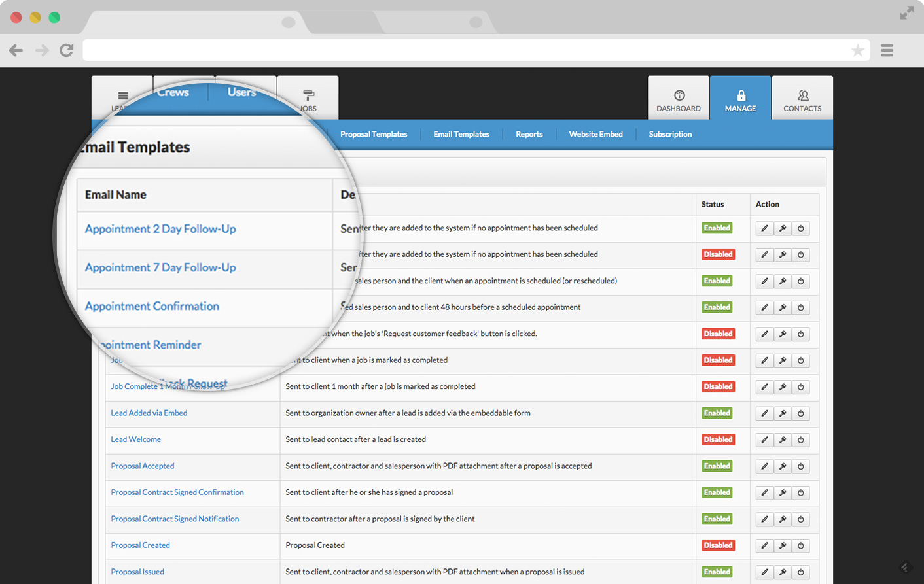Click Enabled badge in Proposal Accepted row
The width and height of the screenshot is (924, 584).
[717, 466]
